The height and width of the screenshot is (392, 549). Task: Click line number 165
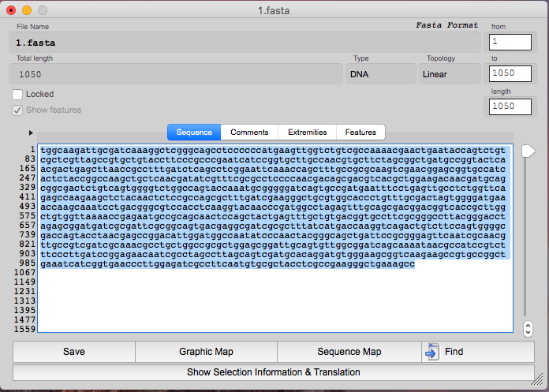coord(28,168)
